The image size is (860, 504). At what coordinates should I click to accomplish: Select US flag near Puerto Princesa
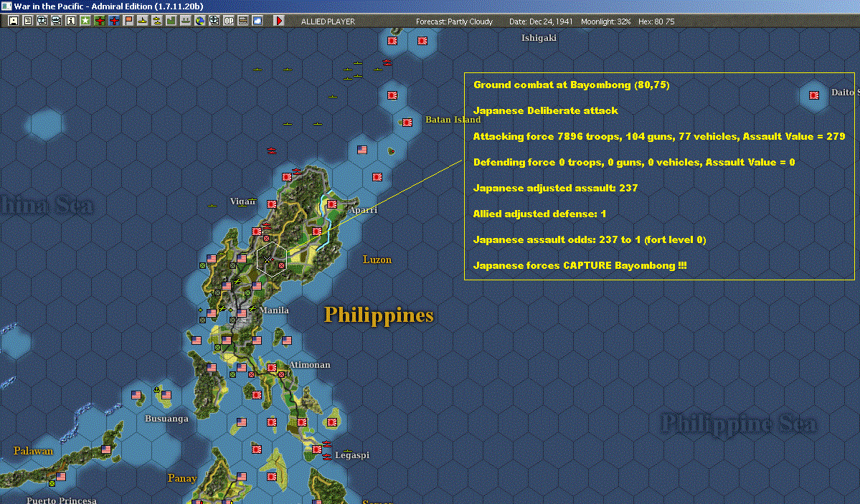61,477
